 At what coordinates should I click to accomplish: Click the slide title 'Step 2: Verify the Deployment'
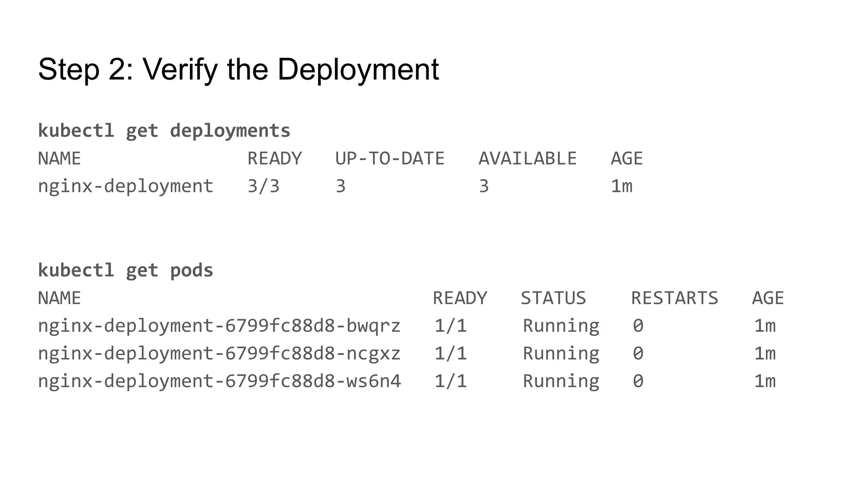click(x=239, y=70)
